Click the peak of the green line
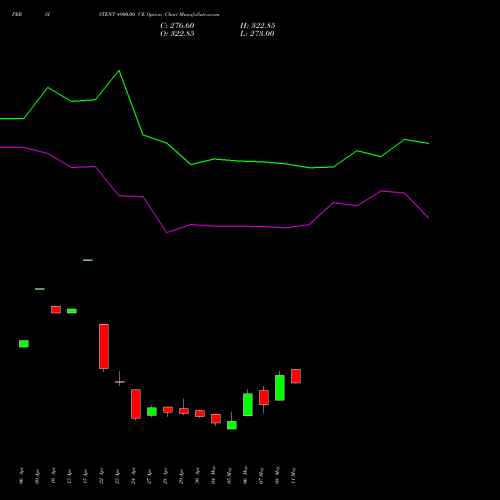The width and height of the screenshot is (500, 500). [119, 71]
